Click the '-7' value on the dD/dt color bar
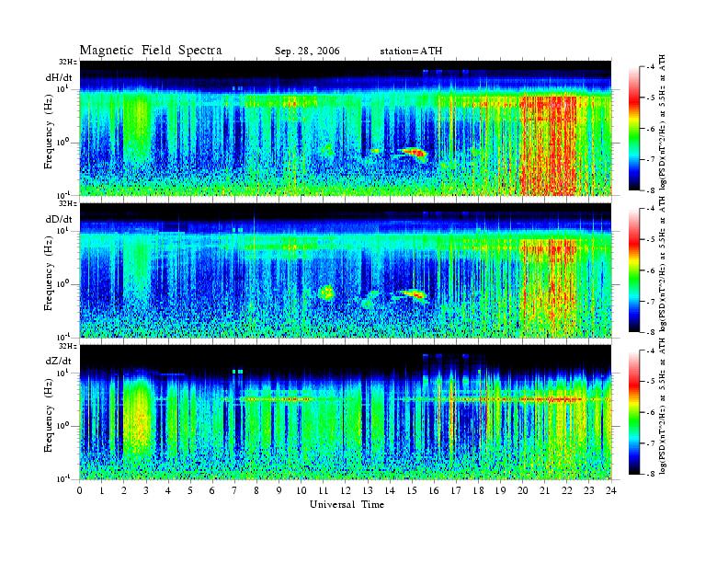Screen dimensions: 728x563 point(651,302)
